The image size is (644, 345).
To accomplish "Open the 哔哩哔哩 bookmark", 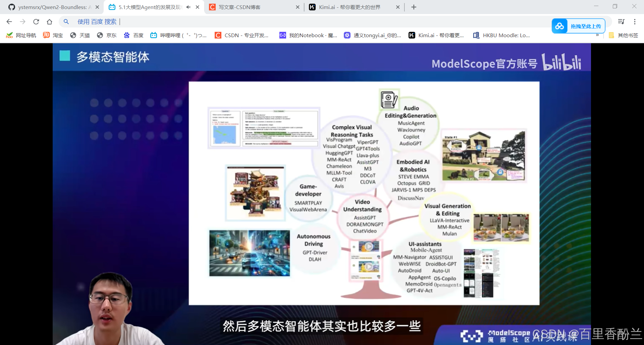I will (x=178, y=35).
